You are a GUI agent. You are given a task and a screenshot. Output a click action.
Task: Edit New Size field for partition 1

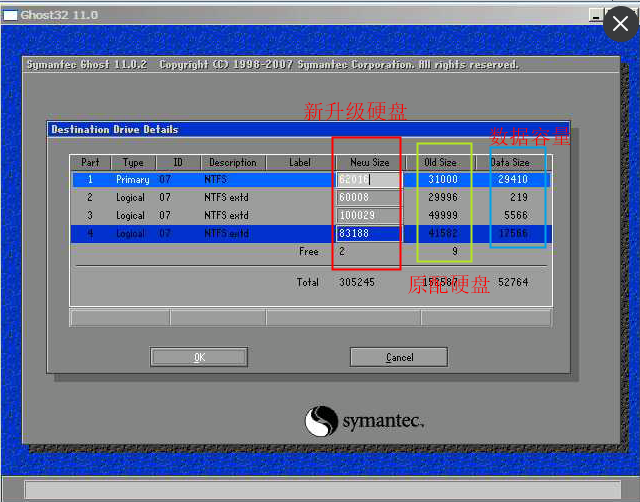click(x=369, y=180)
